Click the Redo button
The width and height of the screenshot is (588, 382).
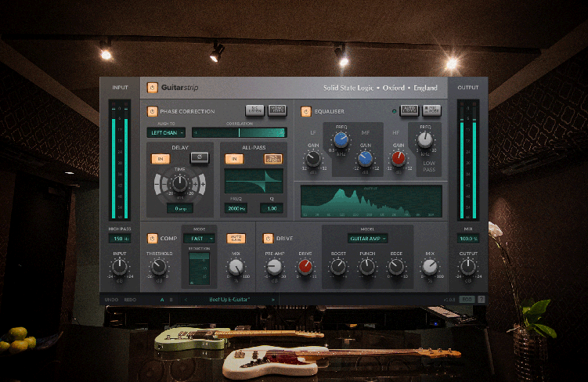(130, 300)
